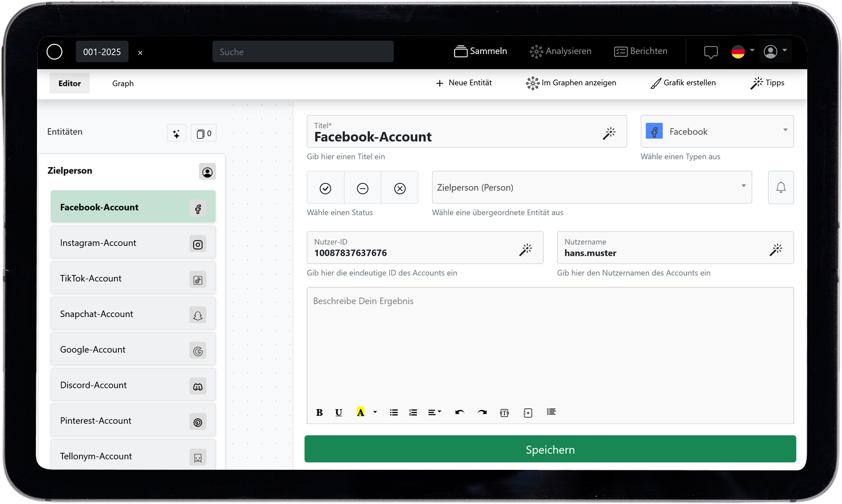Insert a bulleted list in description

(394, 412)
